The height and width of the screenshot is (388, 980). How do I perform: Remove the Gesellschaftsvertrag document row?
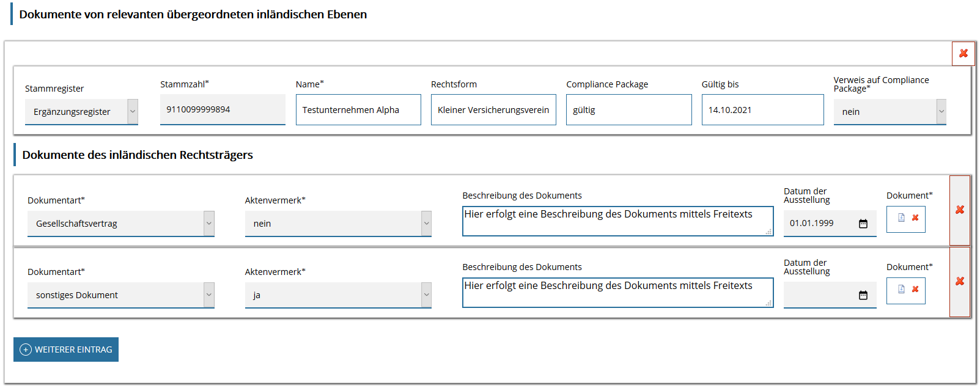(x=959, y=210)
